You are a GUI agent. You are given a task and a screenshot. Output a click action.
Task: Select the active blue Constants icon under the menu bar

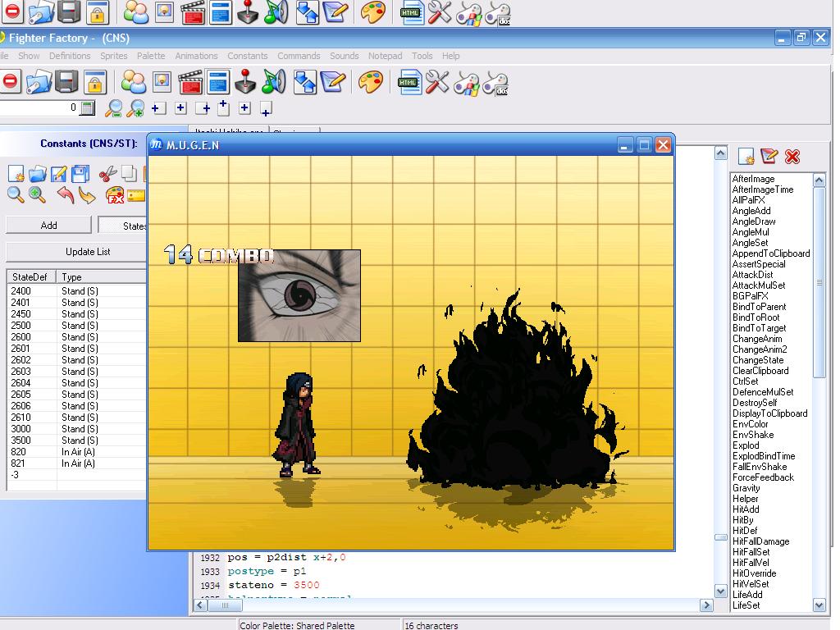(217, 82)
